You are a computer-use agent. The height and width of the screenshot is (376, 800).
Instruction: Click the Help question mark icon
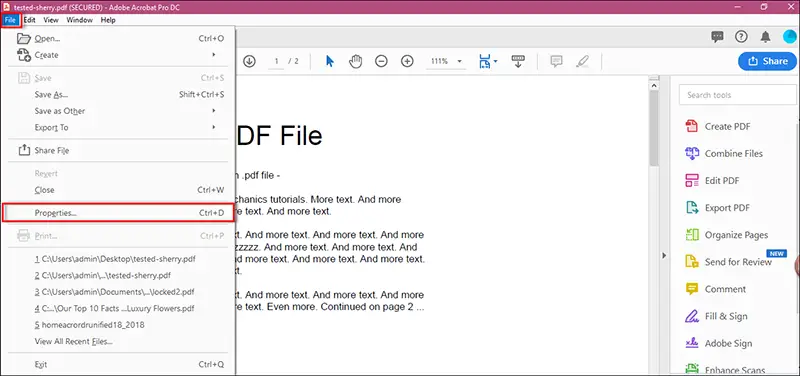pyautogui.click(x=741, y=37)
